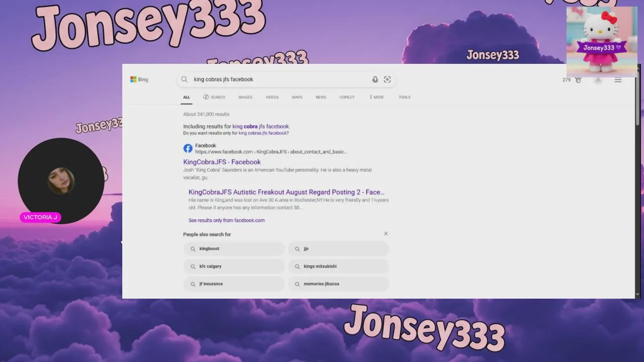Search only for king cobras jfs facebook

click(x=263, y=133)
